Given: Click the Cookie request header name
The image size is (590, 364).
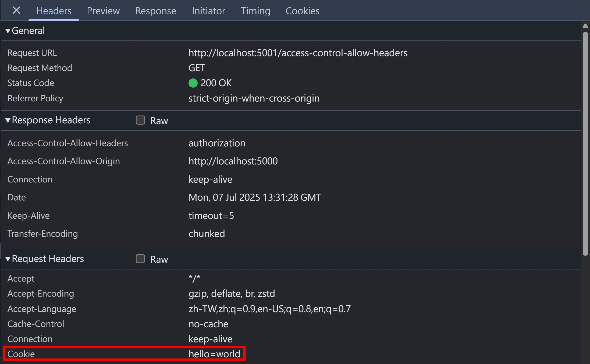Looking at the screenshot, I should [21, 354].
